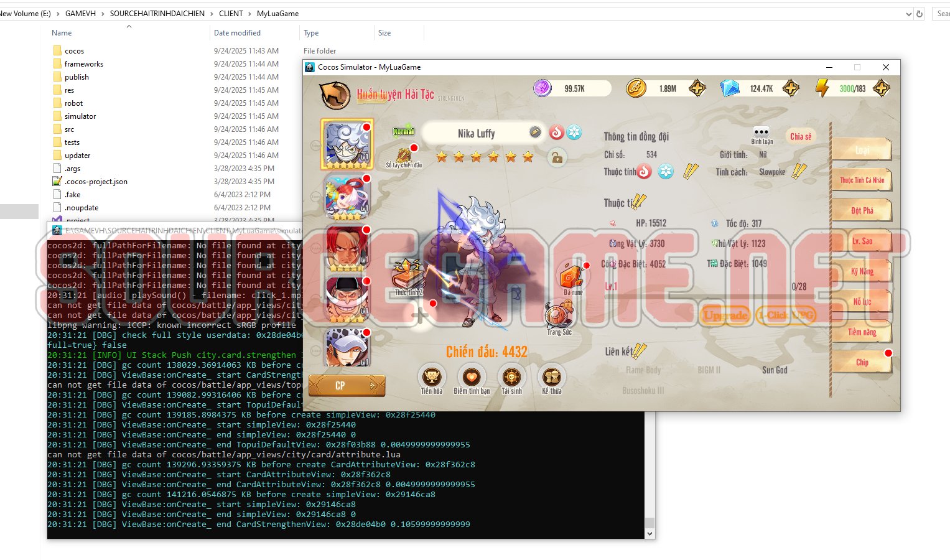Switch to the Kỹ Năng tab
950x560 pixels.
click(862, 271)
